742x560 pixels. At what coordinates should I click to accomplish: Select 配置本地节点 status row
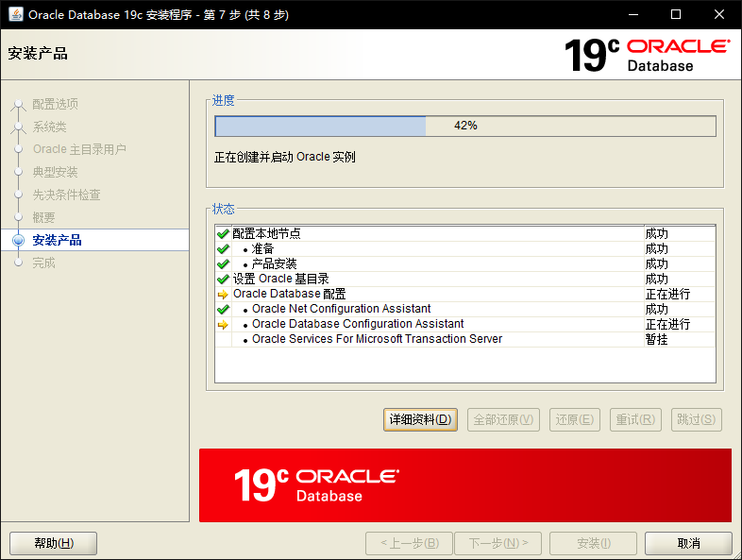click(465, 234)
